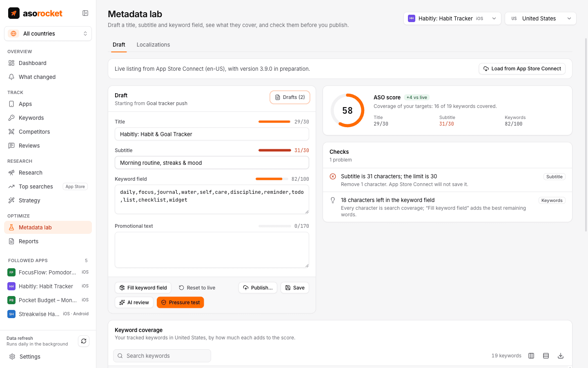Go to What changed page
Image resolution: width=588 pixels, height=368 pixels.
pos(48,77)
